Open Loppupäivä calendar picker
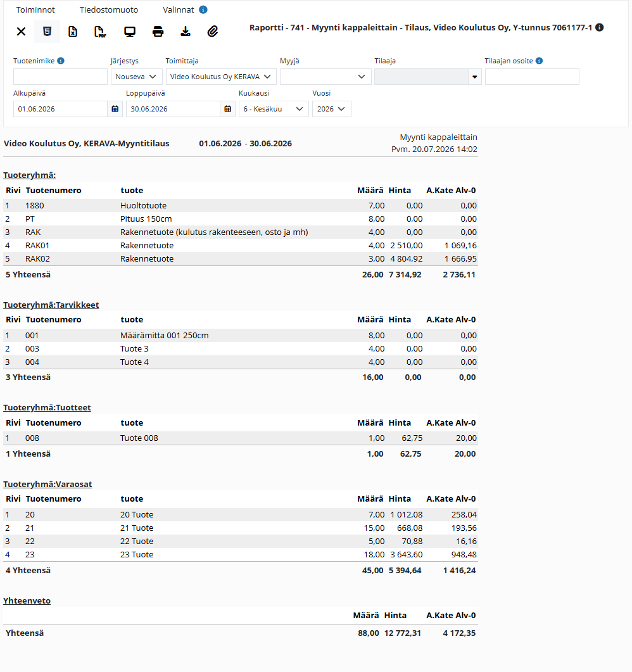Screen dimensions: 632x672 228,109
